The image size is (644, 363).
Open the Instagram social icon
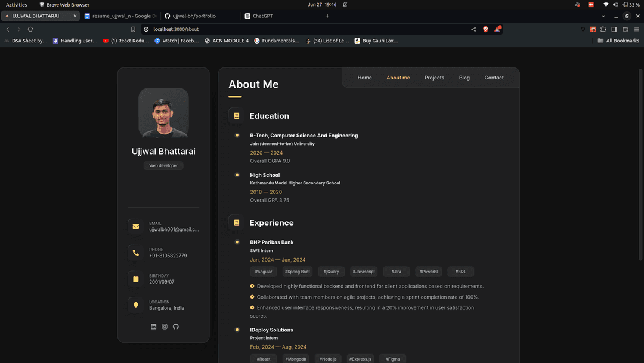pos(165,327)
